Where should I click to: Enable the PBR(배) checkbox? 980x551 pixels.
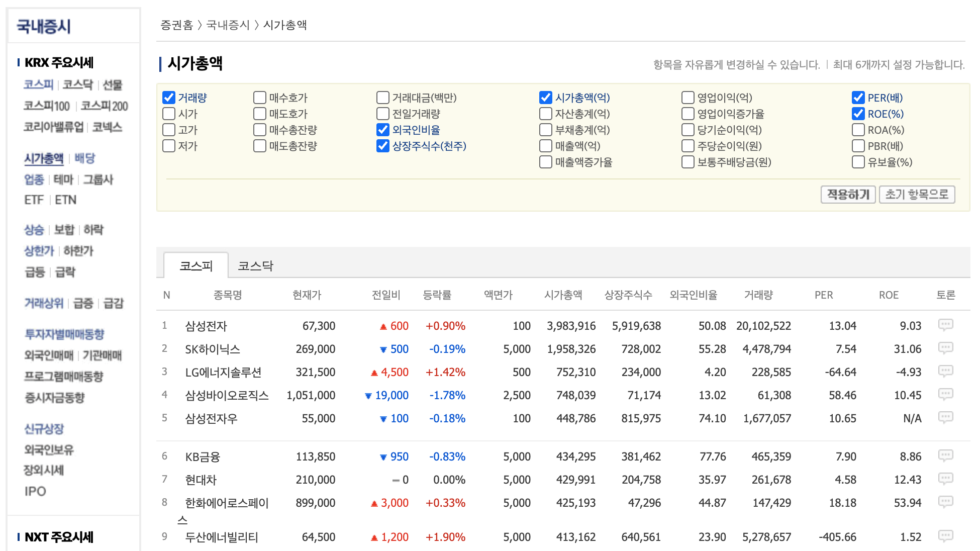pos(858,146)
